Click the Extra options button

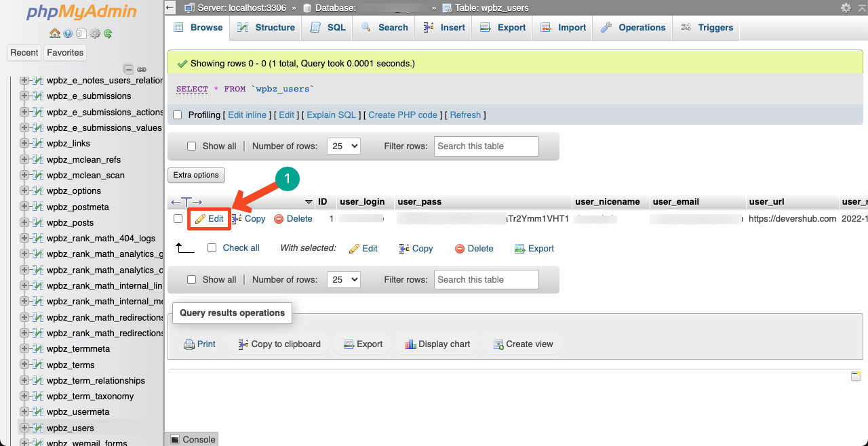[x=196, y=175]
